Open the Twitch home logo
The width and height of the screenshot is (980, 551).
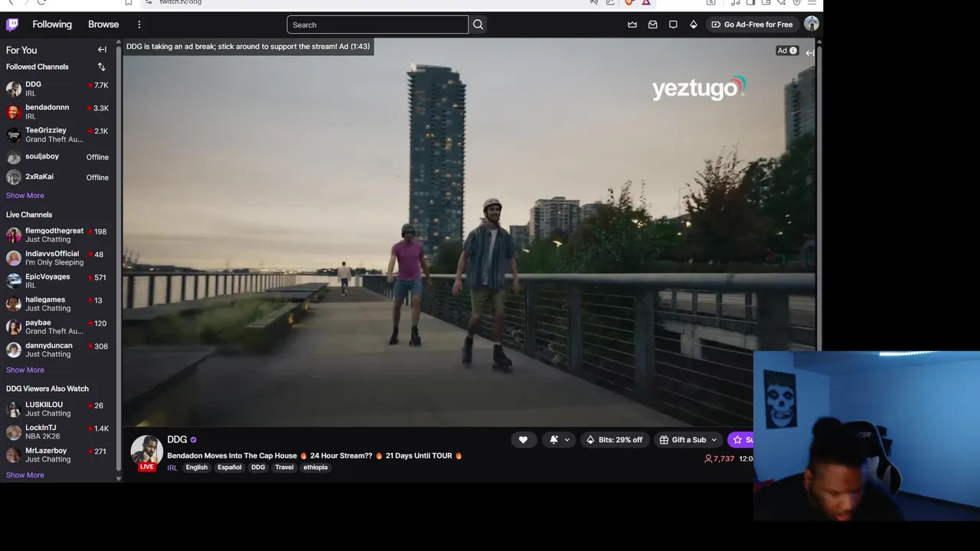pyautogui.click(x=12, y=24)
